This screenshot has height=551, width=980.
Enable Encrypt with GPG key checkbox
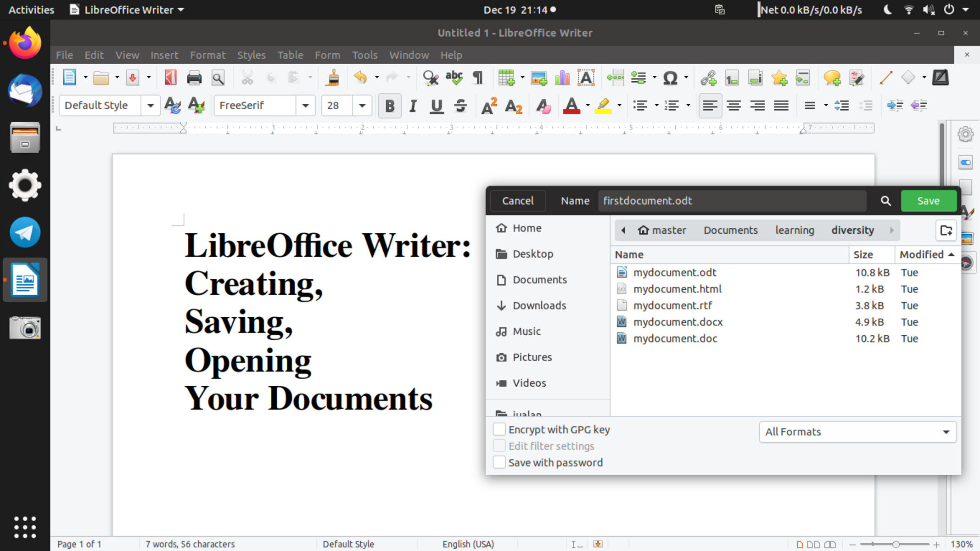(x=499, y=429)
